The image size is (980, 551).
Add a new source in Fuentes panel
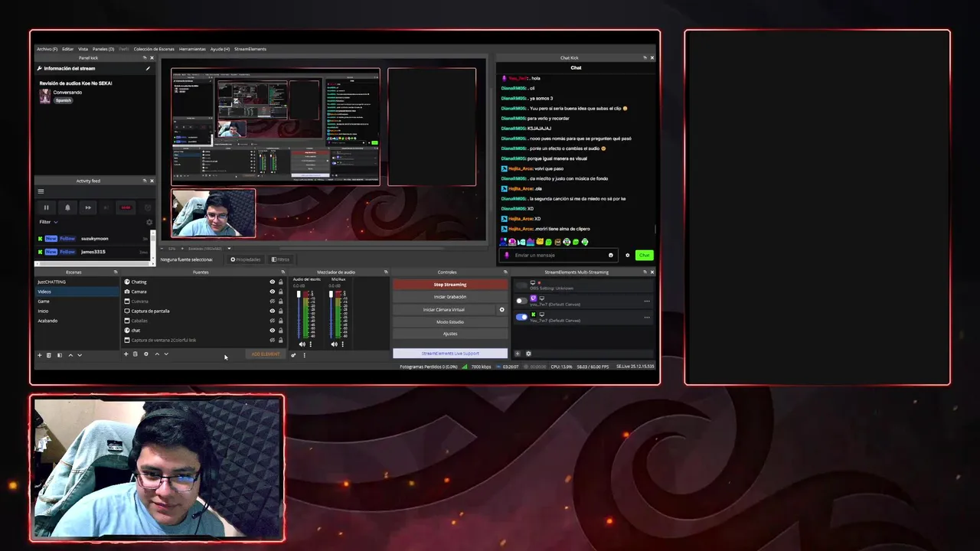(126, 354)
